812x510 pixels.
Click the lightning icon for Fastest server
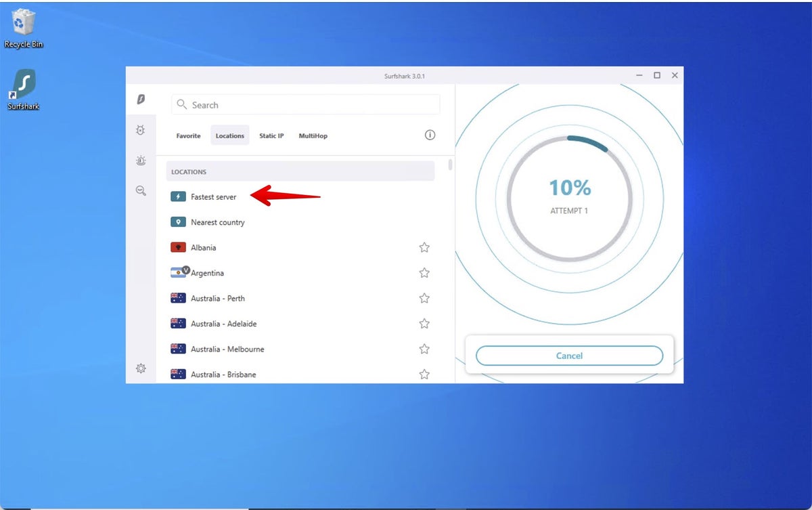point(178,197)
